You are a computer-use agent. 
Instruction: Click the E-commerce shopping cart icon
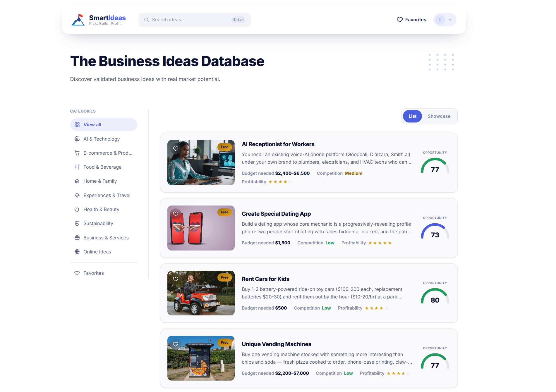[77, 153]
